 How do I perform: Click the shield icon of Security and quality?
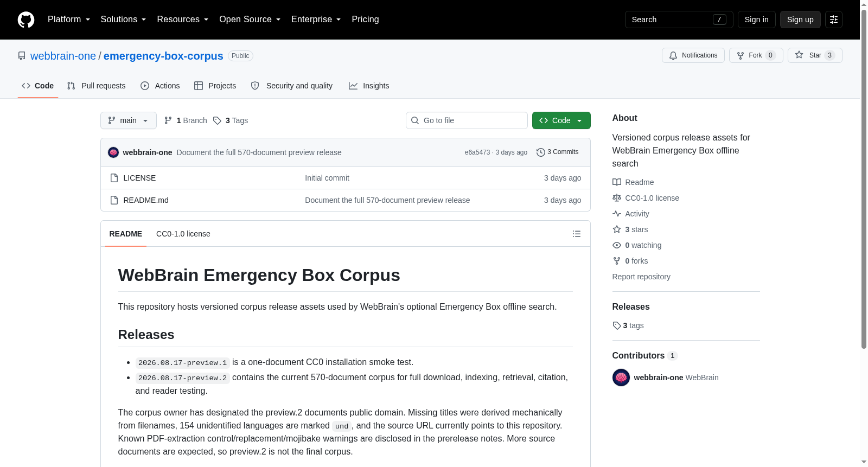click(255, 86)
